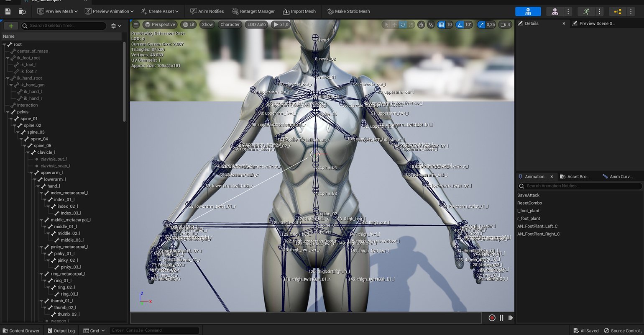Click the Search Skeleton Tree field
Image resolution: width=644 pixels, height=335 pixels.
point(64,26)
